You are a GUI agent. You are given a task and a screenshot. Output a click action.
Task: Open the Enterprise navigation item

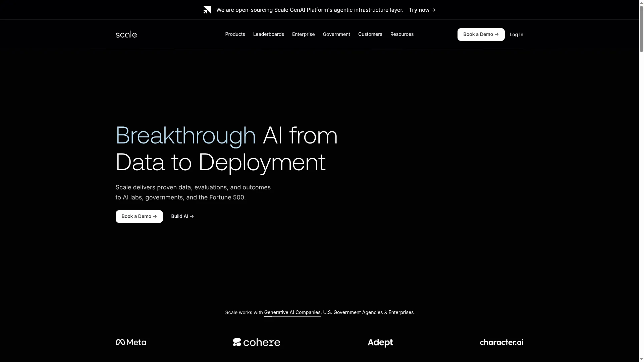pyautogui.click(x=303, y=34)
